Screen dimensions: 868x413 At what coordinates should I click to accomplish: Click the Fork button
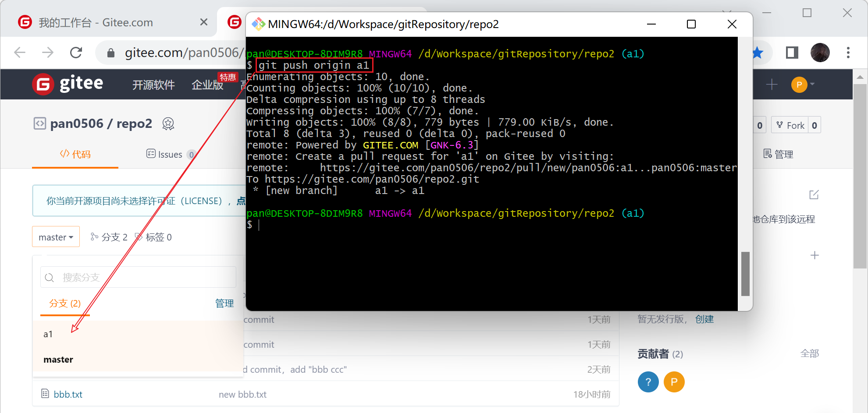click(x=790, y=126)
